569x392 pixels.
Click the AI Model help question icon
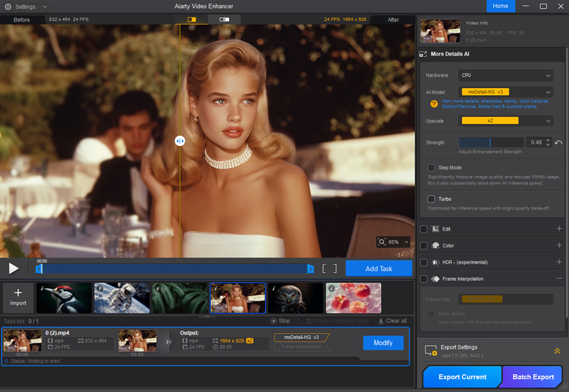(434, 104)
